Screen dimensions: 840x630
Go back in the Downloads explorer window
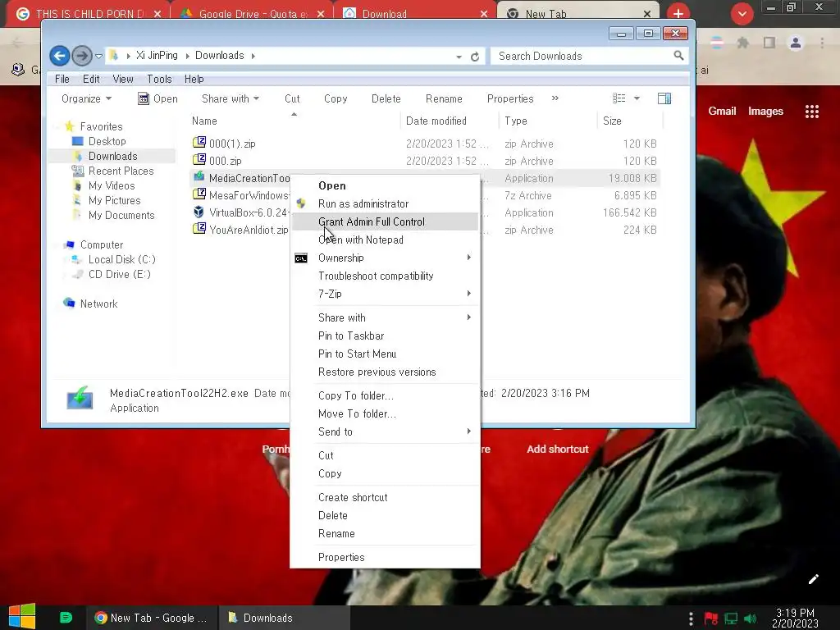click(x=59, y=55)
